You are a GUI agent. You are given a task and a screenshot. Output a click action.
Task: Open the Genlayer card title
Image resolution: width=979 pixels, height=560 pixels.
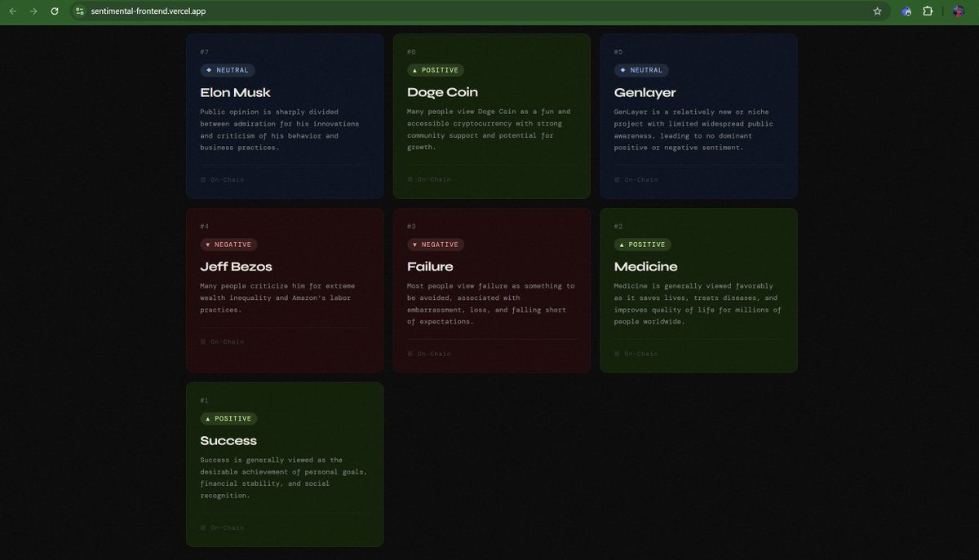645,92
